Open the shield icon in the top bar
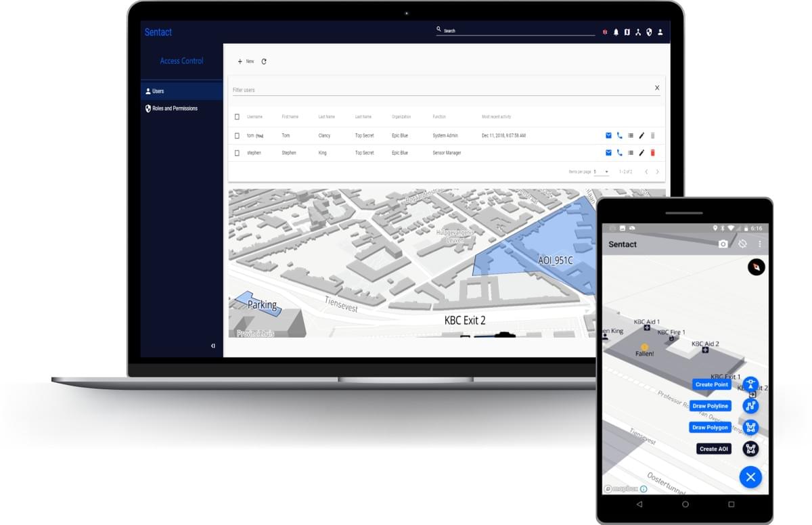812x525 pixels. pos(650,31)
